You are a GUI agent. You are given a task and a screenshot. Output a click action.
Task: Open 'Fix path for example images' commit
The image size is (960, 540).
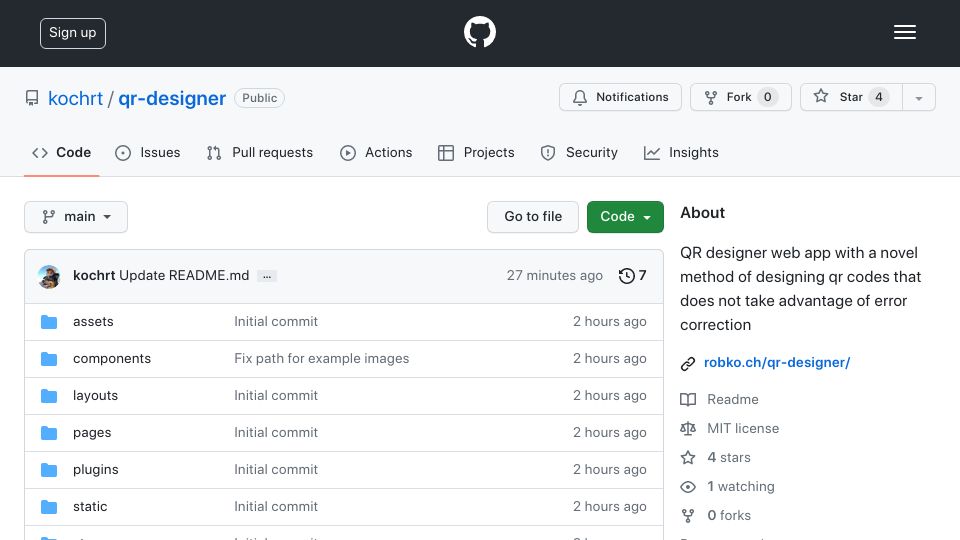(321, 359)
